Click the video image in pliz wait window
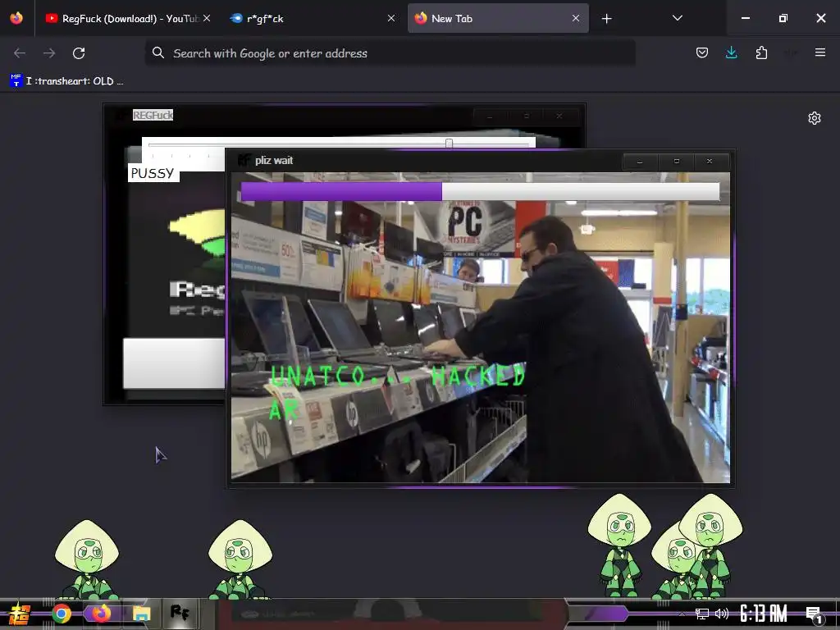This screenshot has width=840, height=630. (480, 327)
